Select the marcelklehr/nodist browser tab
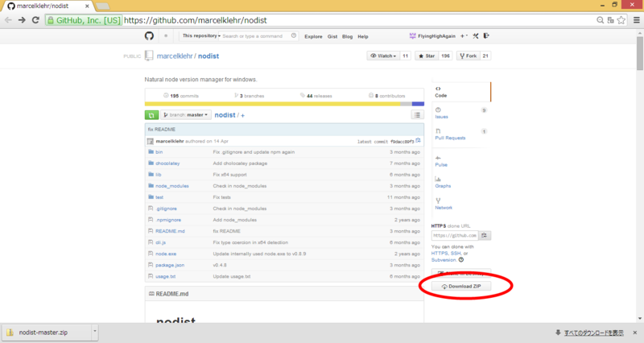The image size is (644, 343). click(47, 6)
